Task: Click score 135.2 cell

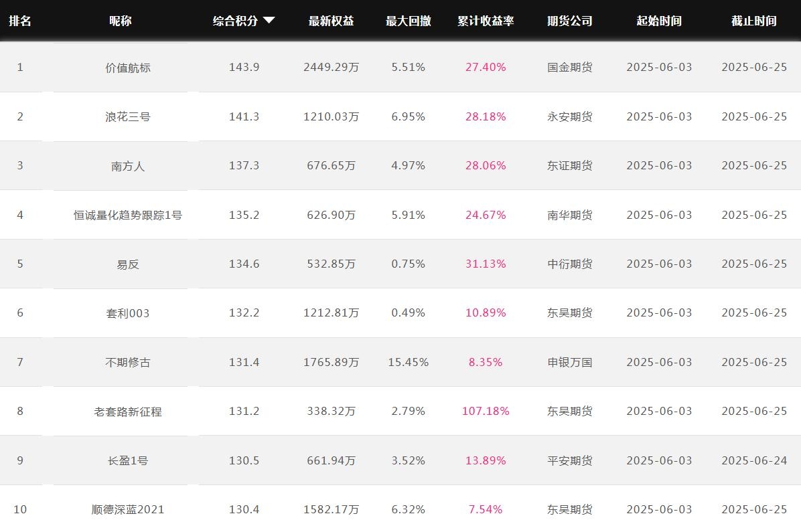Action: click(244, 215)
